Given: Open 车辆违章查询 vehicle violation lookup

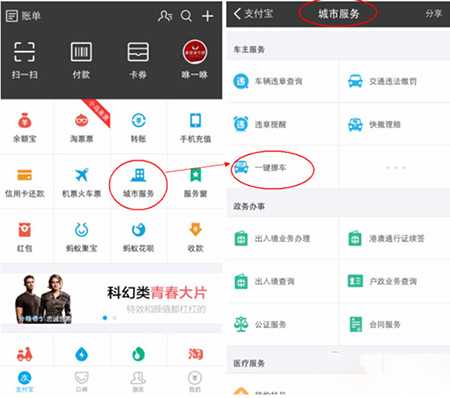Looking at the screenshot, I should [x=282, y=81].
